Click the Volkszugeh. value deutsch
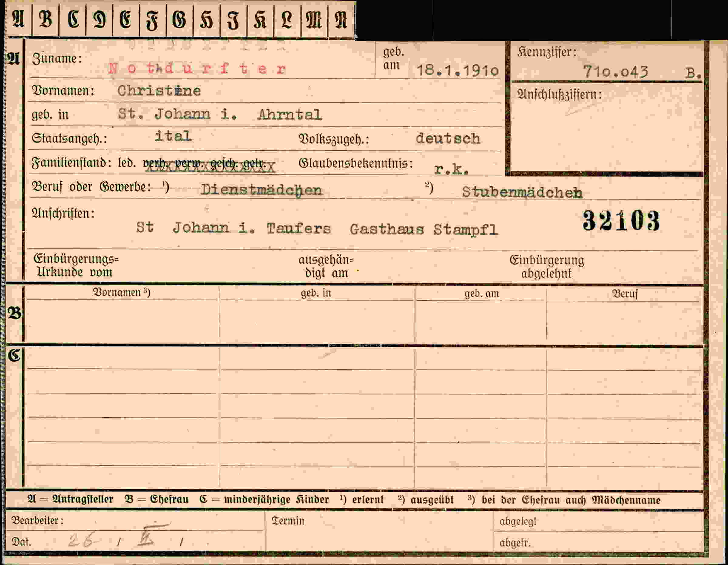728x565 pixels. (x=448, y=138)
